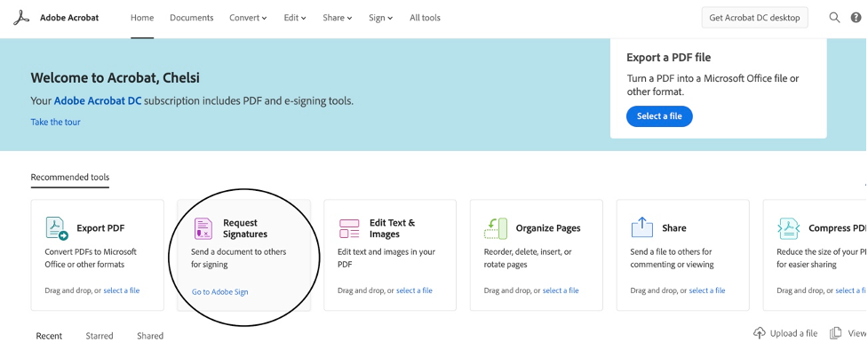Click select a file in Share card

coord(707,290)
